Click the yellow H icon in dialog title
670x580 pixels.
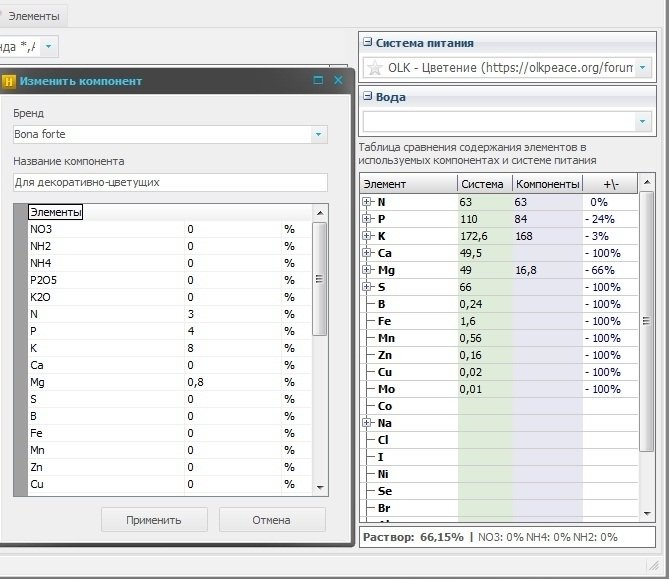coord(8,81)
